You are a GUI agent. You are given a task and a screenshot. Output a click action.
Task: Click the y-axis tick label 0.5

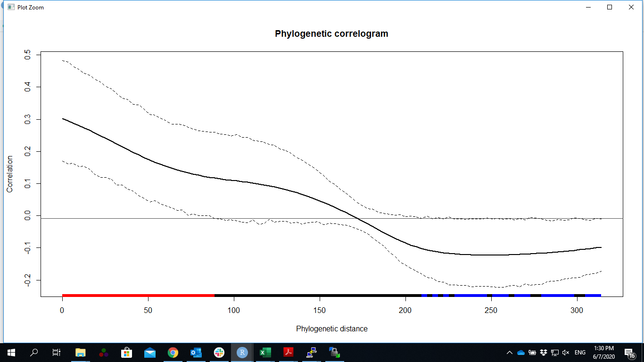[x=27, y=55]
